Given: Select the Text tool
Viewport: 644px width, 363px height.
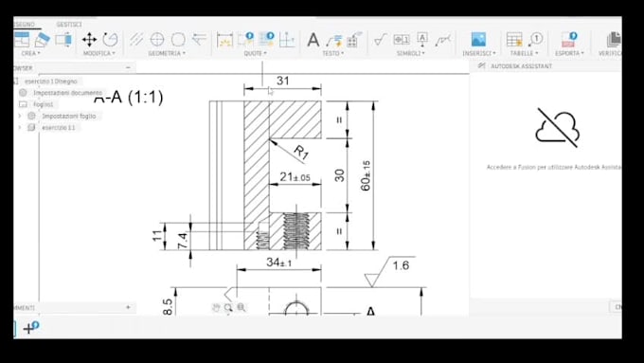Looking at the screenshot, I should tap(313, 40).
